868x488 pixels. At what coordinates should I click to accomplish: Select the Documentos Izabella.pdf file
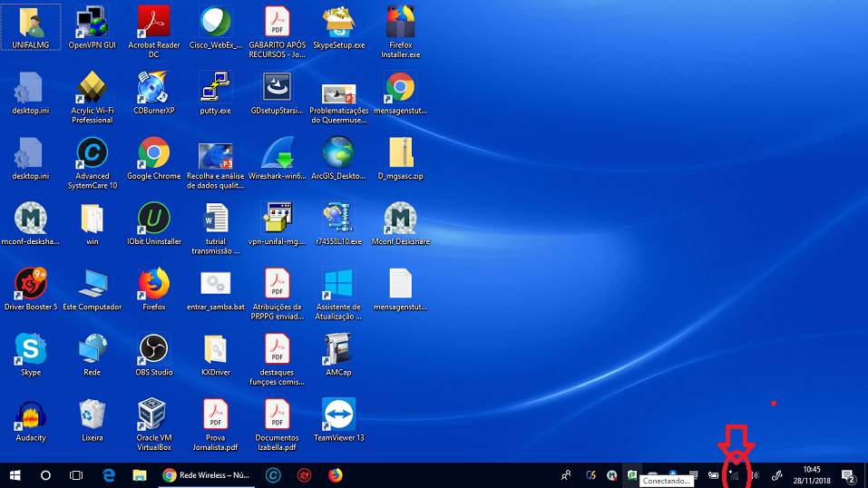point(277,424)
